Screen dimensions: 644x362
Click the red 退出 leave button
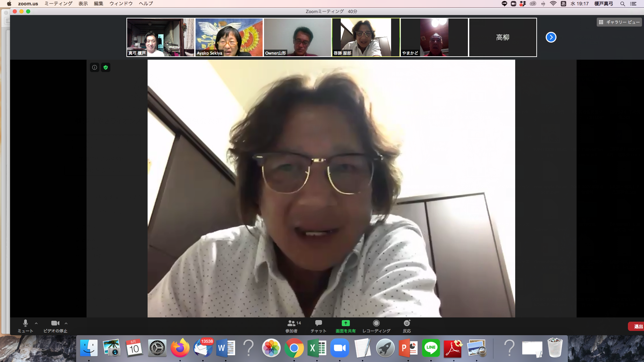[637, 326]
